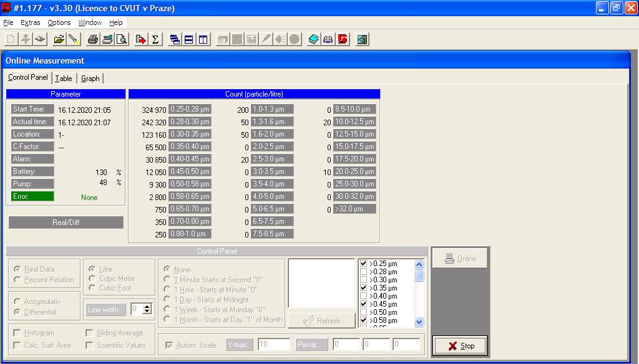This screenshot has width=639, height=364.
Task: Toggle the >0.45 µm checkbox
Action: coord(364,304)
